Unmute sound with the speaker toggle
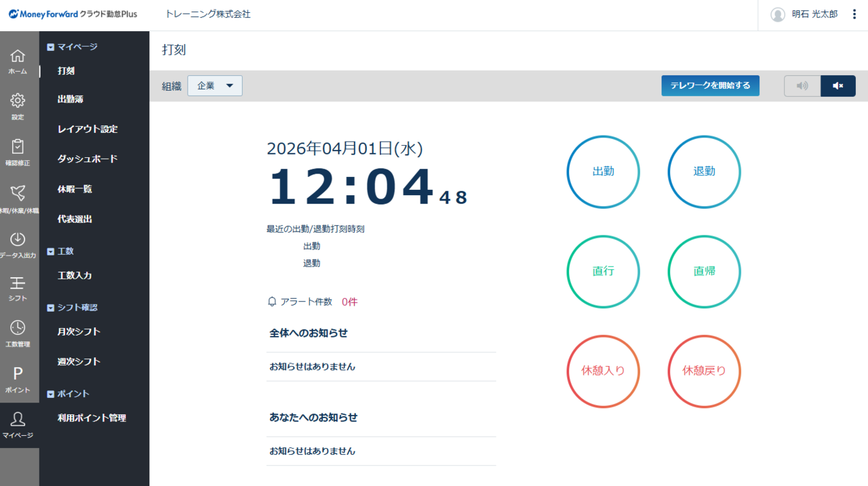The width and height of the screenshot is (868, 486). [802, 85]
